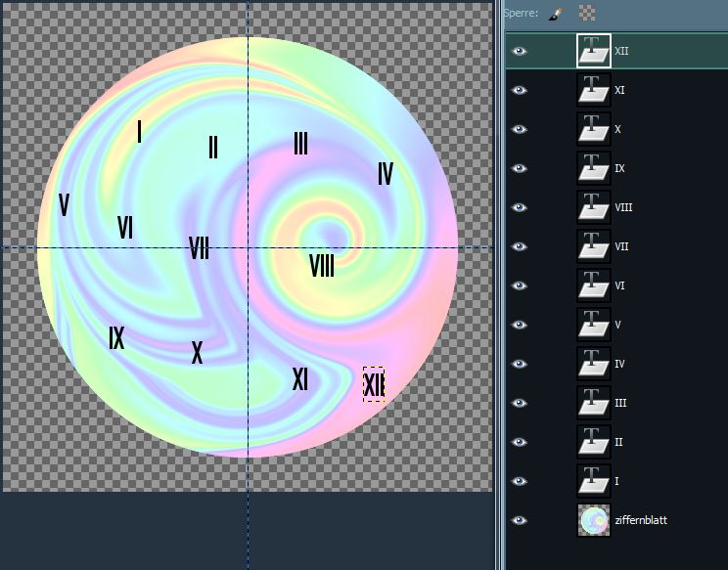Toggle visibility of the ziffernblatt layer
728x570 pixels.
pyautogui.click(x=520, y=520)
